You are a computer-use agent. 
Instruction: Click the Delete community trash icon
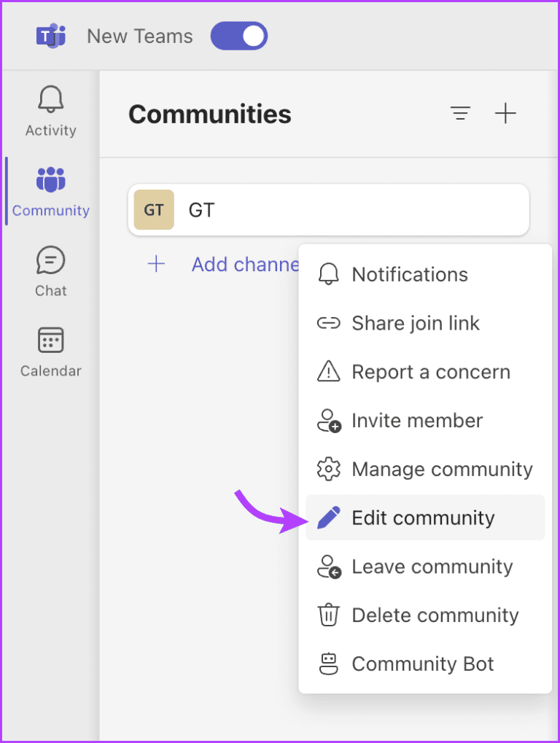(329, 615)
